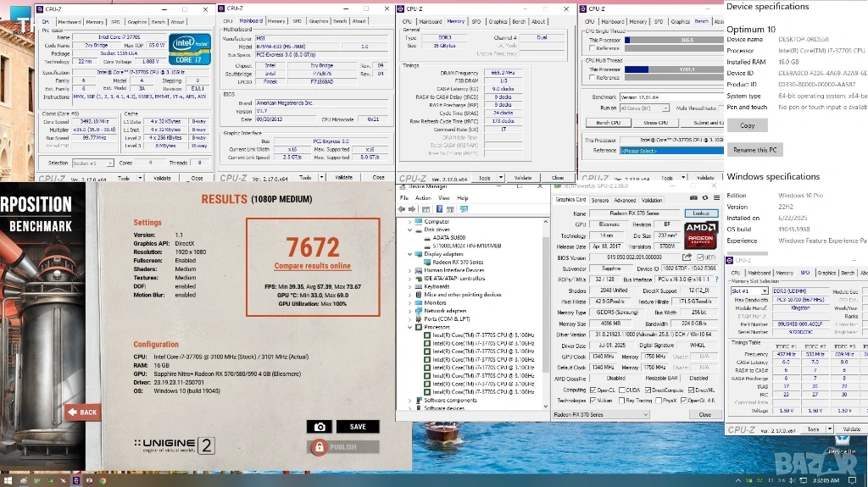Click the Device Manager help icon in toolbar
This screenshot has height=487, width=868.
click(441, 209)
